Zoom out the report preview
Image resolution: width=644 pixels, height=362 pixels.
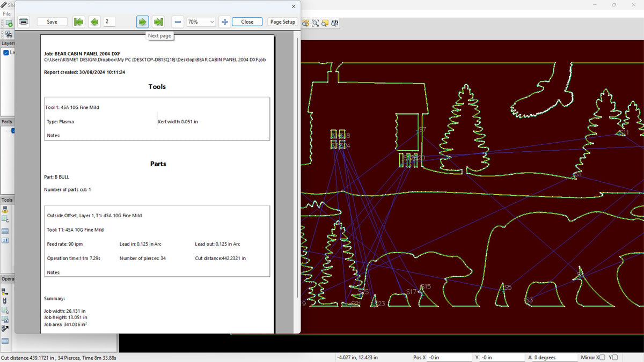tap(178, 21)
